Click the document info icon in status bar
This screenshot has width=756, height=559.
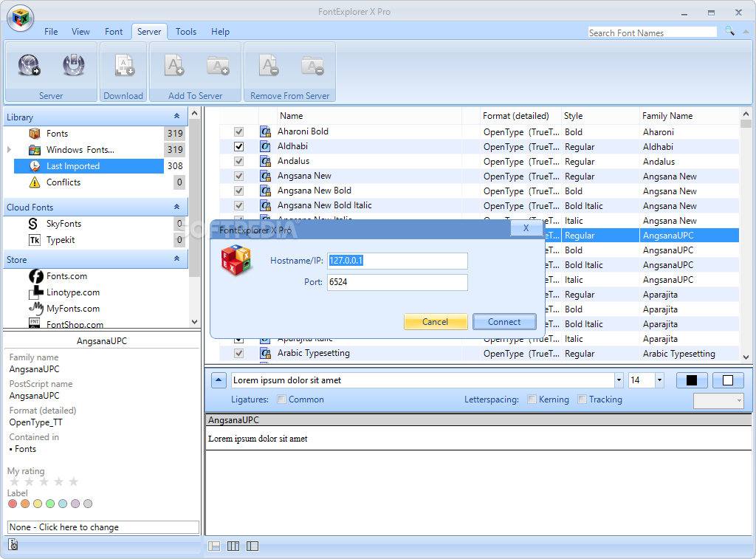[x=13, y=545]
